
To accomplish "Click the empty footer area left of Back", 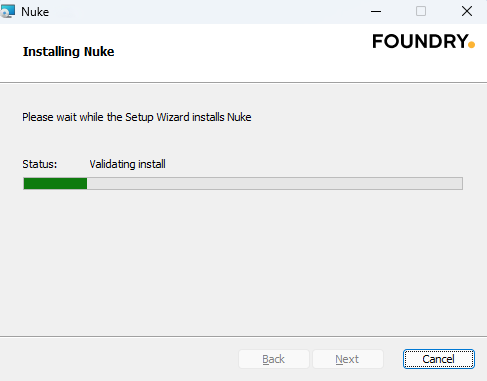I will [117, 359].
